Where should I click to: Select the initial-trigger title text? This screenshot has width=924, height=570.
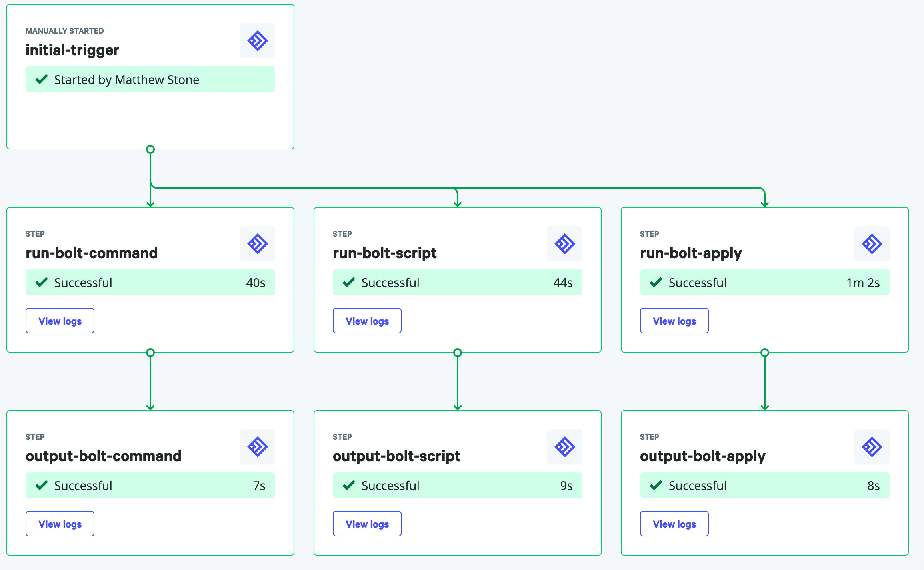pos(72,50)
